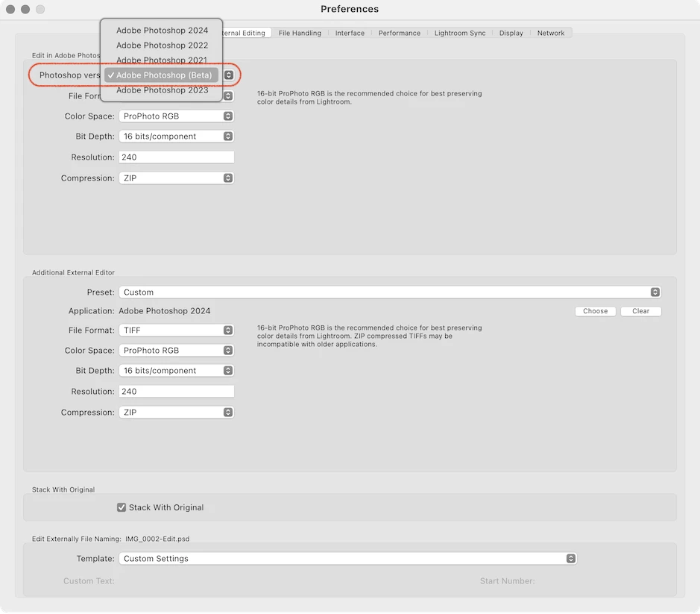Open the Lightroom Sync tab
The height and width of the screenshot is (614, 700).
click(x=459, y=33)
